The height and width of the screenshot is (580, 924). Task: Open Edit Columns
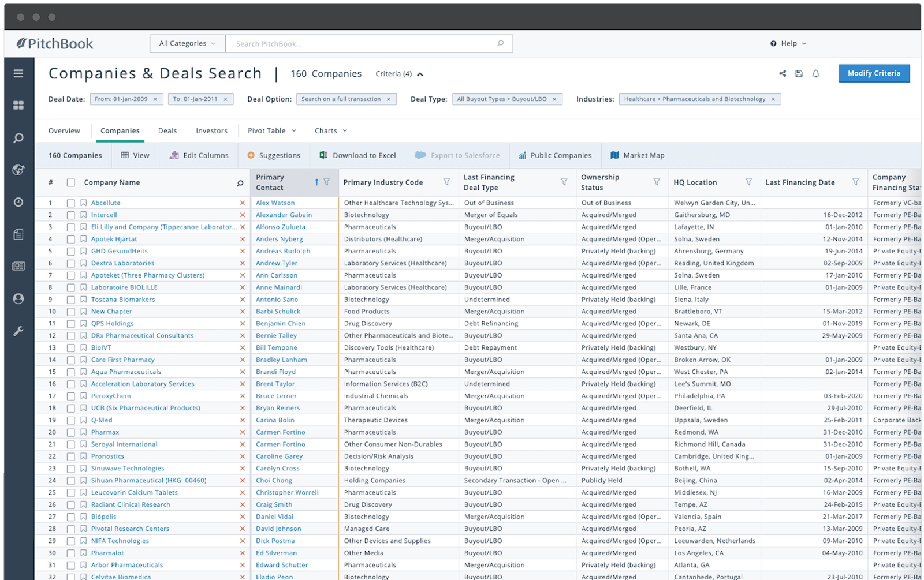[x=199, y=155]
